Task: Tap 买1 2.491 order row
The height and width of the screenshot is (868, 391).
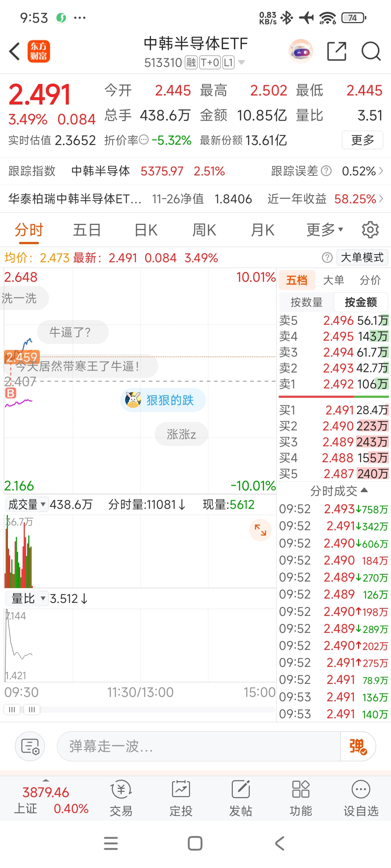Action: [334, 410]
